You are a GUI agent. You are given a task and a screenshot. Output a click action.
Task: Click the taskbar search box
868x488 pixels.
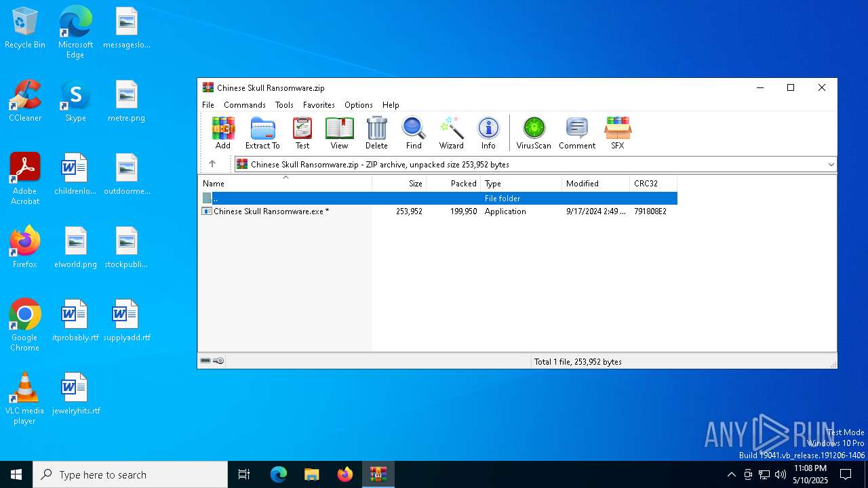(130, 474)
